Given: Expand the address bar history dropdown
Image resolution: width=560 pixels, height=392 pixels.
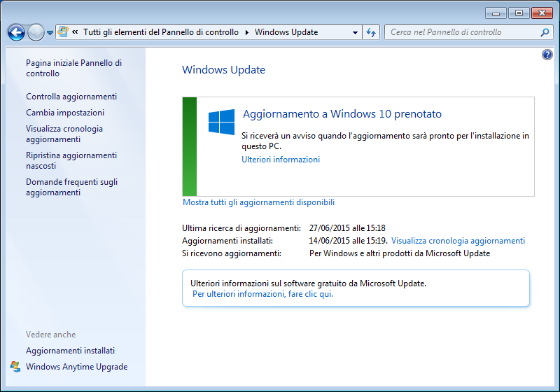Looking at the screenshot, I should (x=355, y=32).
